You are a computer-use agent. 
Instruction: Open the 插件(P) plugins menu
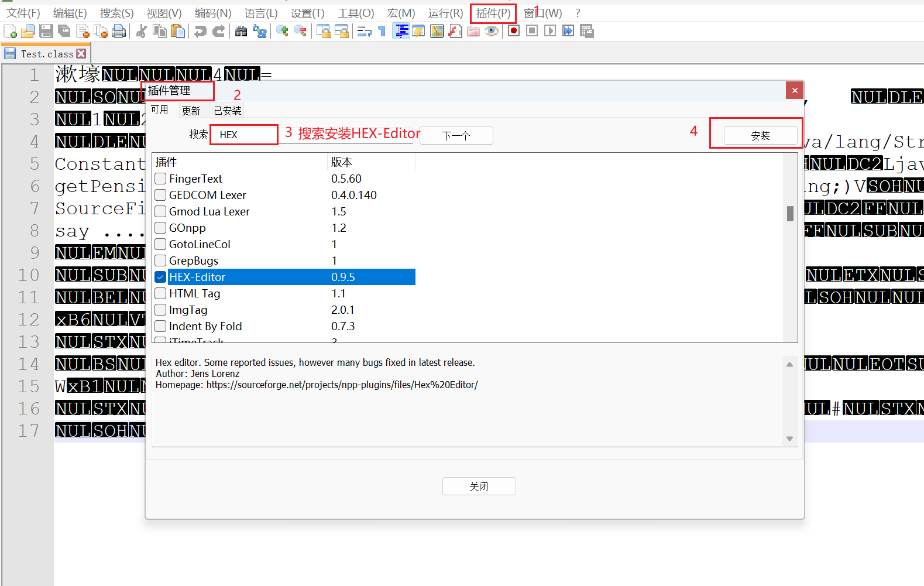(x=493, y=13)
